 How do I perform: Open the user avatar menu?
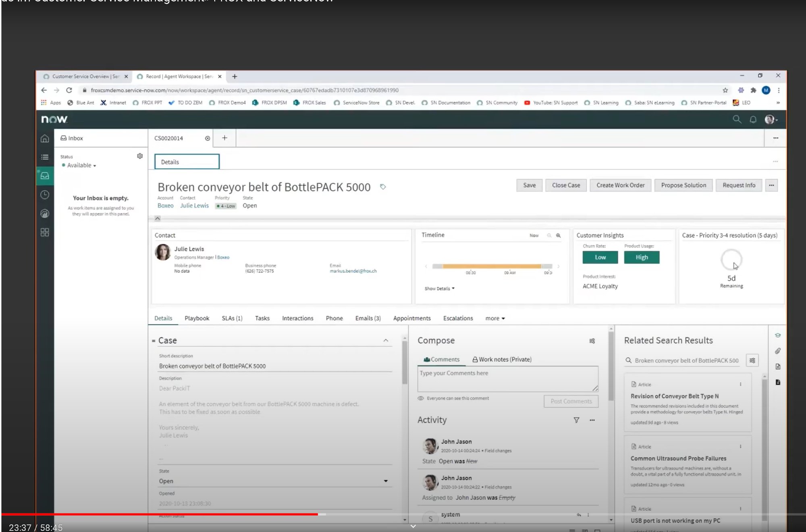coord(771,120)
